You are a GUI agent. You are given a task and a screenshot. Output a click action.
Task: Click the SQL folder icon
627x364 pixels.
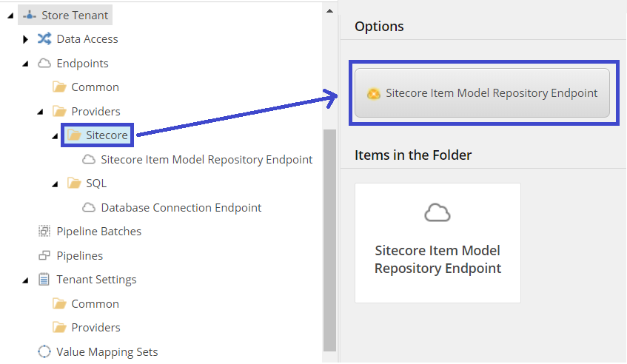pos(74,183)
